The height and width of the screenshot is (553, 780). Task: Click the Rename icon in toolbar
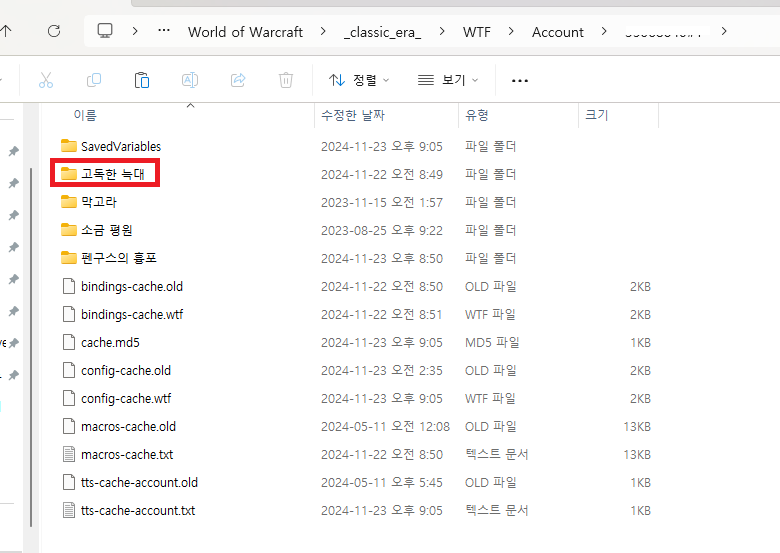[190, 80]
